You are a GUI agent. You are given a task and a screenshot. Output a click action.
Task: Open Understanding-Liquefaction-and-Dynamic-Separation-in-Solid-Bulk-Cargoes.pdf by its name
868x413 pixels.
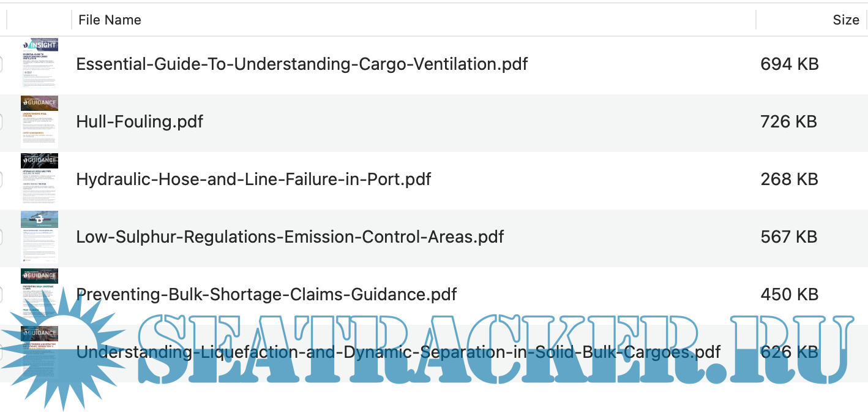point(398,352)
